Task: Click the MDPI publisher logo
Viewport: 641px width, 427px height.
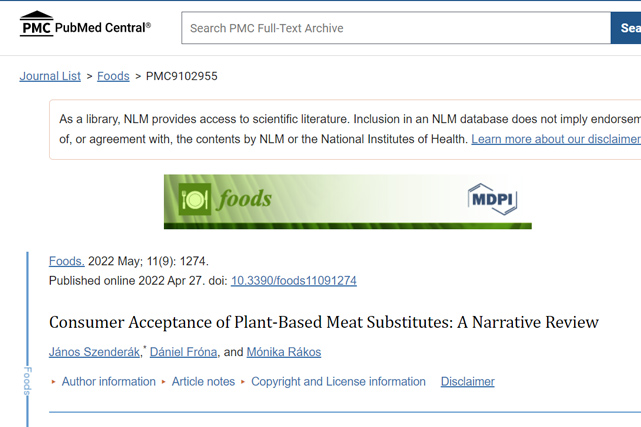Action: [492, 199]
